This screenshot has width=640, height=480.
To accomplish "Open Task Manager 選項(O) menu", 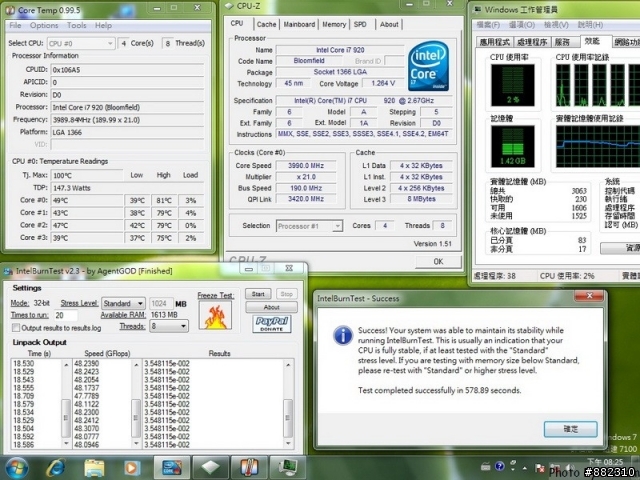I will point(522,25).
